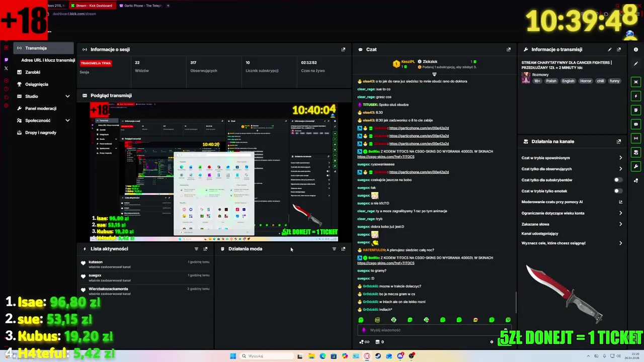Expand the Społeczność sidebar section
This screenshot has width=644, height=362.
tap(67, 121)
